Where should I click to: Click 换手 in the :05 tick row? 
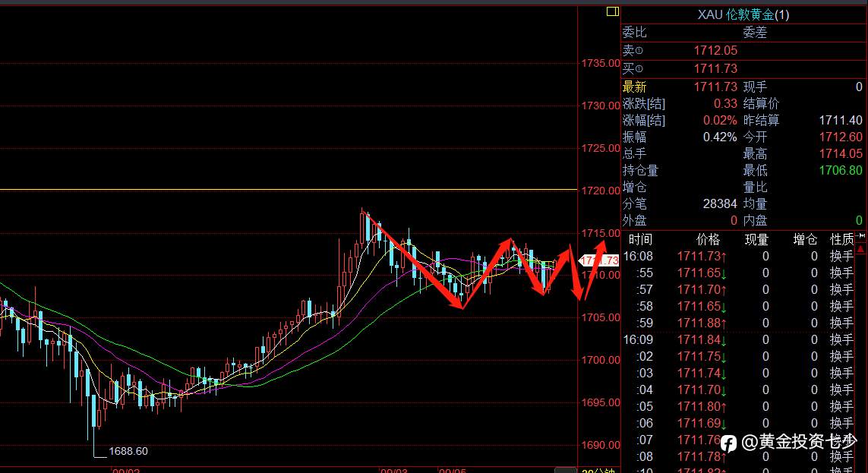pos(842,406)
